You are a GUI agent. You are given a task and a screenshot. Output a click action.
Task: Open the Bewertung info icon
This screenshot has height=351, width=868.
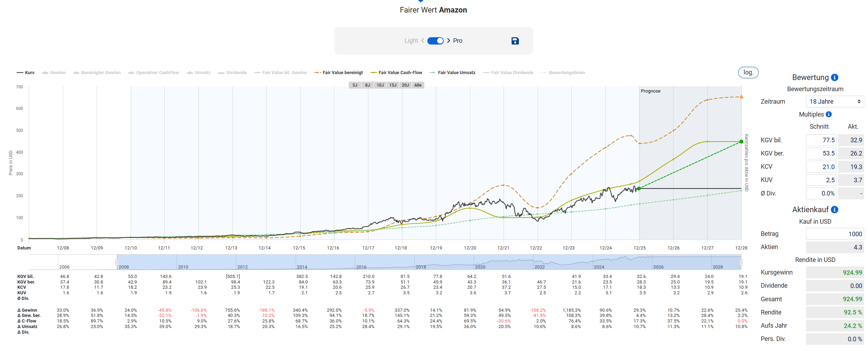[x=835, y=78]
